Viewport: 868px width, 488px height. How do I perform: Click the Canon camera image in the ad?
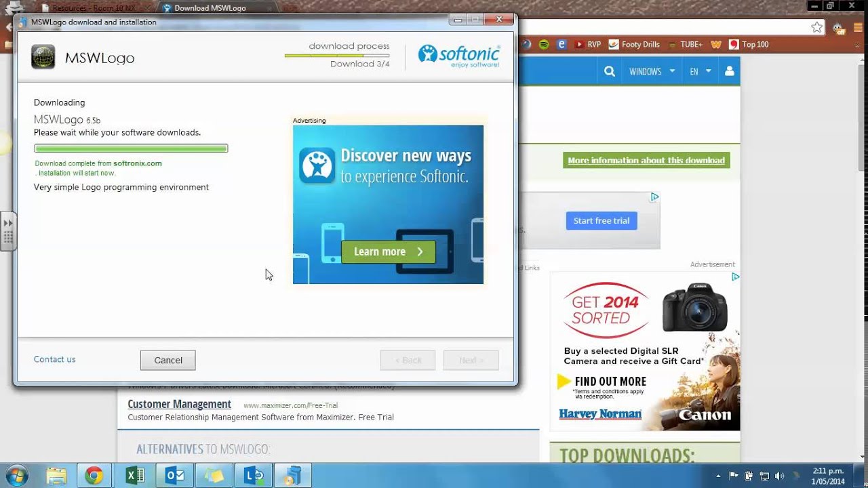[695, 307]
